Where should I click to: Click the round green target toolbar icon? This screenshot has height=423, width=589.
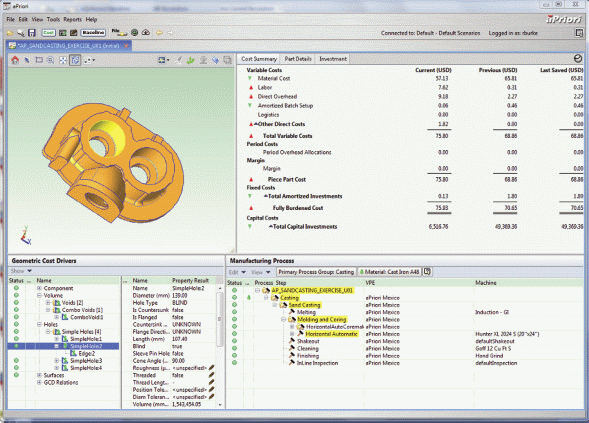click(134, 33)
